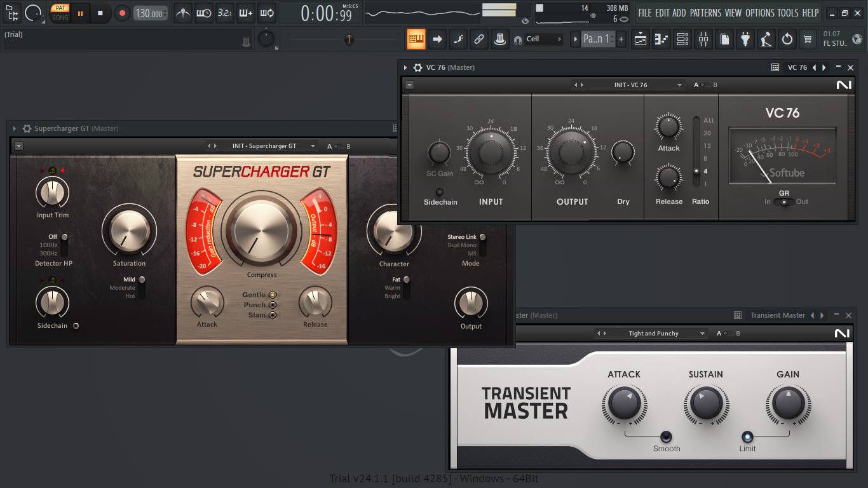Enable wait for input before recording icon
The image size is (868, 488).
[x=203, y=13]
